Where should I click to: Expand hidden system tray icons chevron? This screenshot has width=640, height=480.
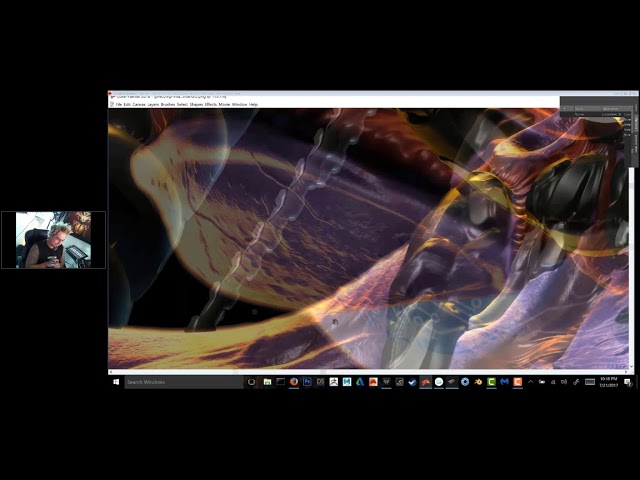pos(531,382)
